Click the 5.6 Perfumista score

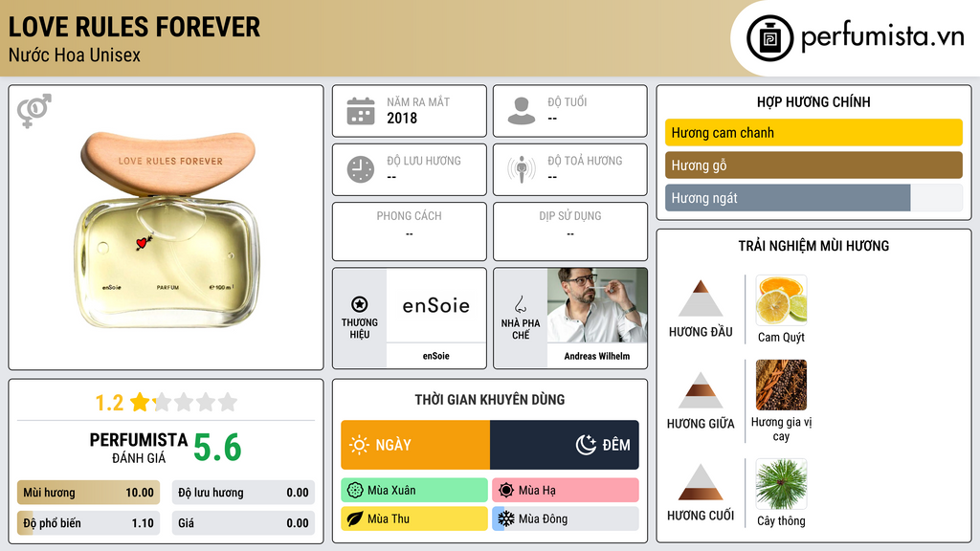tap(217, 448)
